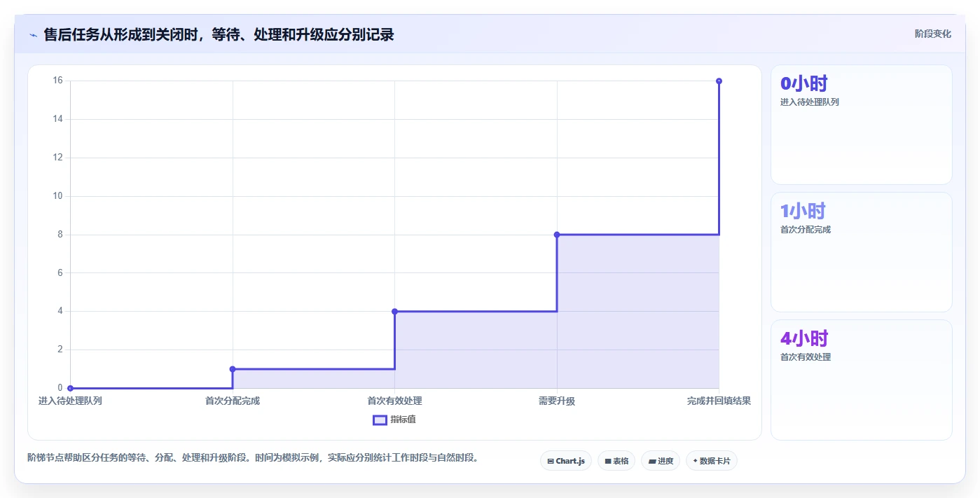The image size is (980, 498).
Task: Click the 阶段变化 label in the header
Action: coord(932,34)
